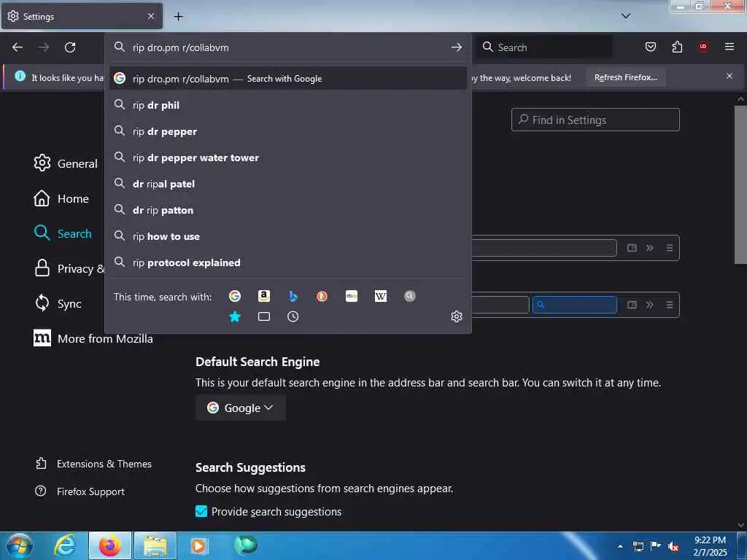The height and width of the screenshot is (560, 747).
Task: Search this time with Amazon
Action: pos(264,296)
